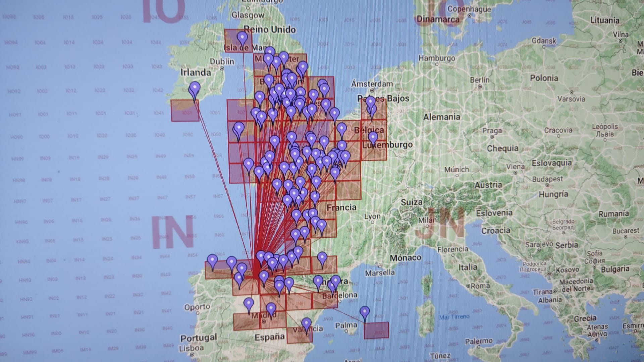Click the Mar Tirreno sea label
Viewport: 644px width, 362px height.
454,317
